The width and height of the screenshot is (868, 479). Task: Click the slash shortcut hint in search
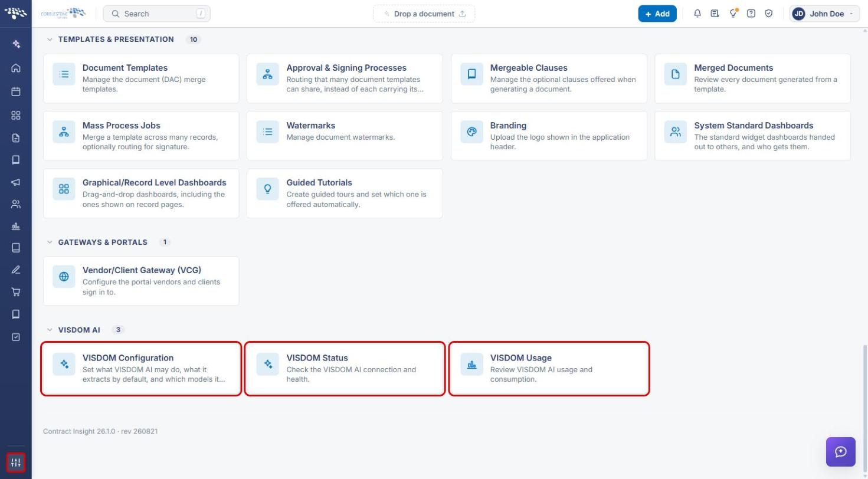[201, 14]
